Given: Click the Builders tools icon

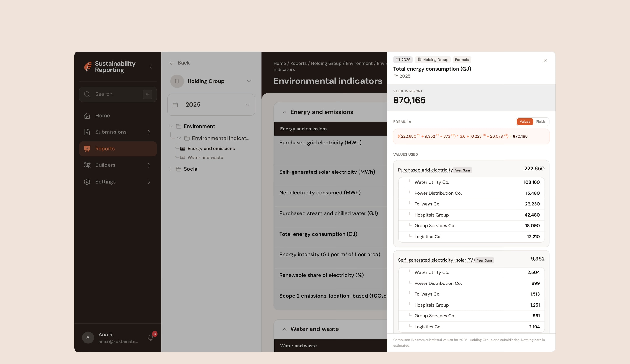Looking at the screenshot, I should pos(87,165).
